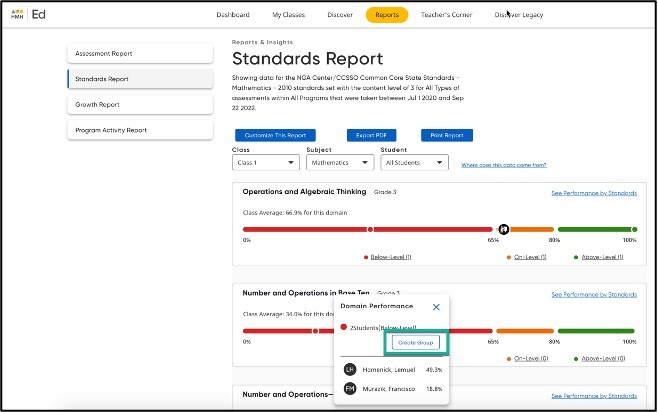Open the Growth Report in sidebar
This screenshot has height=412, width=658.
(x=140, y=104)
